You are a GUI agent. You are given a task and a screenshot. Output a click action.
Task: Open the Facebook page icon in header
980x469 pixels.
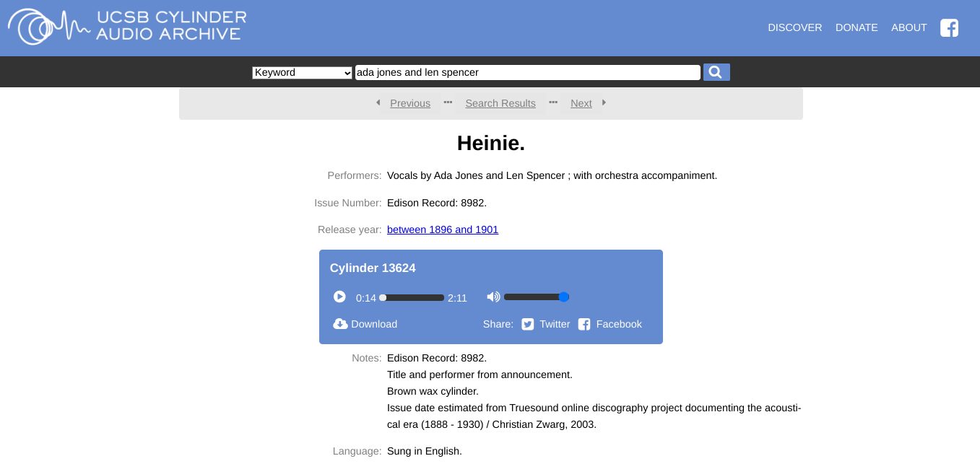[949, 28]
